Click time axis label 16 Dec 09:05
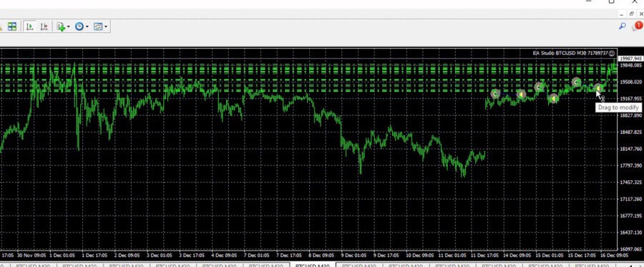The image size is (644, 267). point(615,255)
